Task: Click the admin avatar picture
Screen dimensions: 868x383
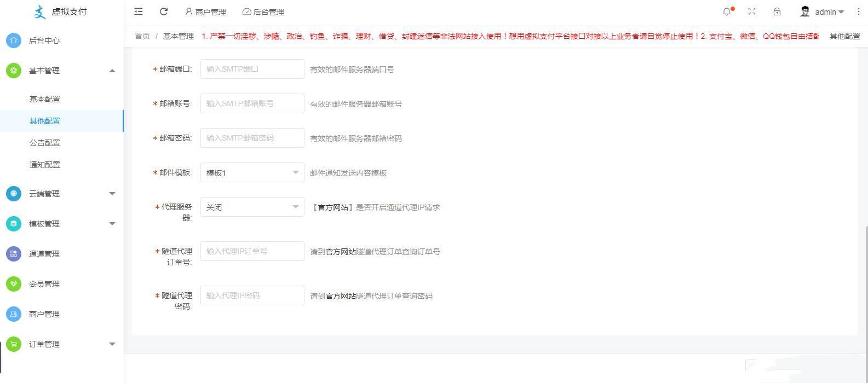Action: pos(804,11)
